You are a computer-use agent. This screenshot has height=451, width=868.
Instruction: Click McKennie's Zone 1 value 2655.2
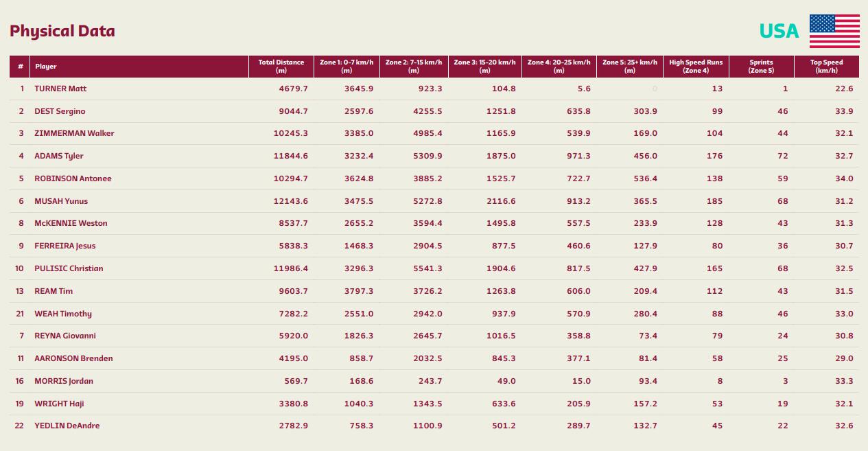[x=360, y=223]
